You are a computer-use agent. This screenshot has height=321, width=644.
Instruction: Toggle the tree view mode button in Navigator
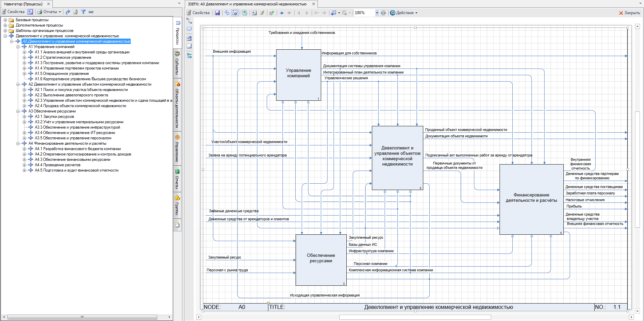(30, 12)
